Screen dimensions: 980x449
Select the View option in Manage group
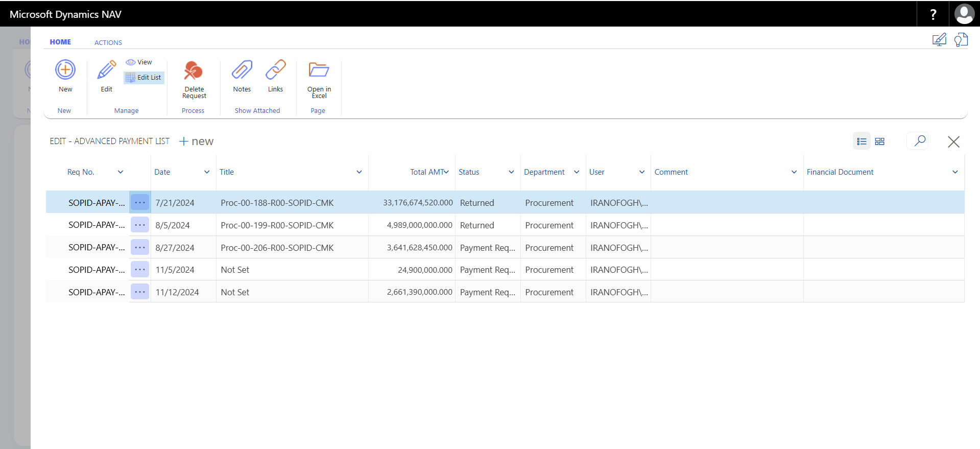[139, 62]
